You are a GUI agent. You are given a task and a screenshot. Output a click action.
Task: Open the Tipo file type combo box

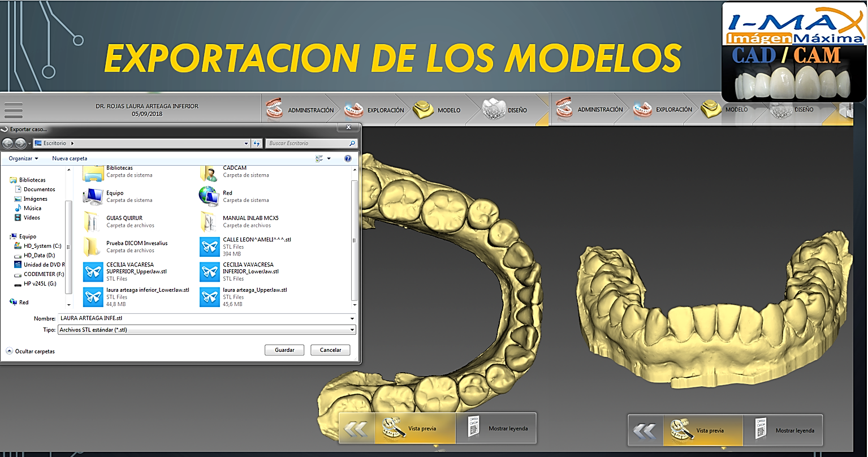point(207,330)
